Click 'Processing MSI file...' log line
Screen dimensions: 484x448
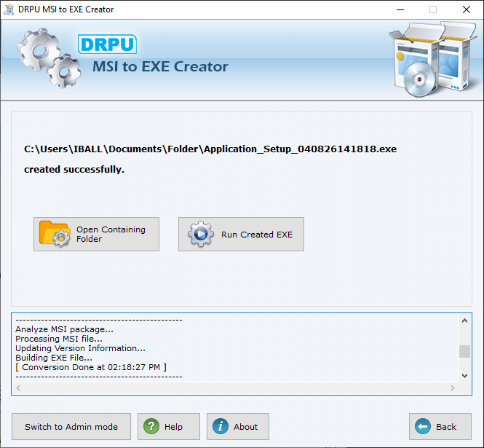[x=59, y=339]
